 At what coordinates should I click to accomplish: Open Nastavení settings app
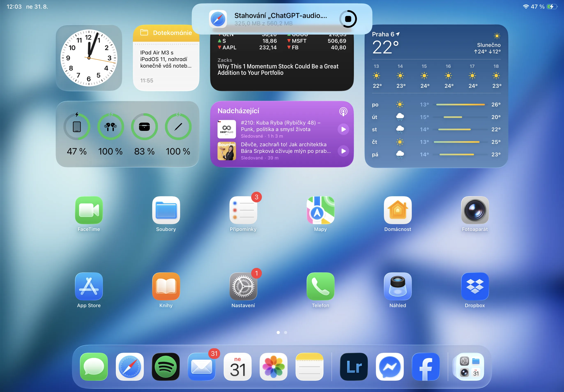tap(243, 286)
